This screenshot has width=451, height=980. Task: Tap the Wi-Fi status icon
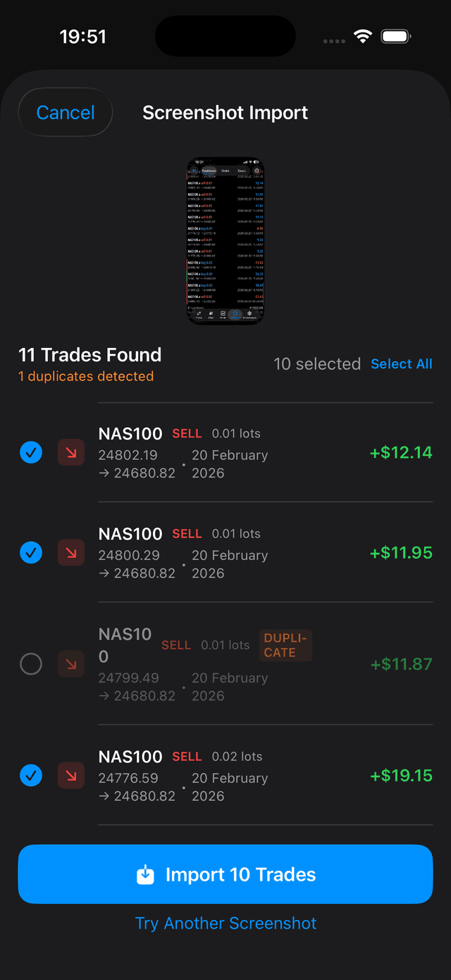tap(363, 37)
